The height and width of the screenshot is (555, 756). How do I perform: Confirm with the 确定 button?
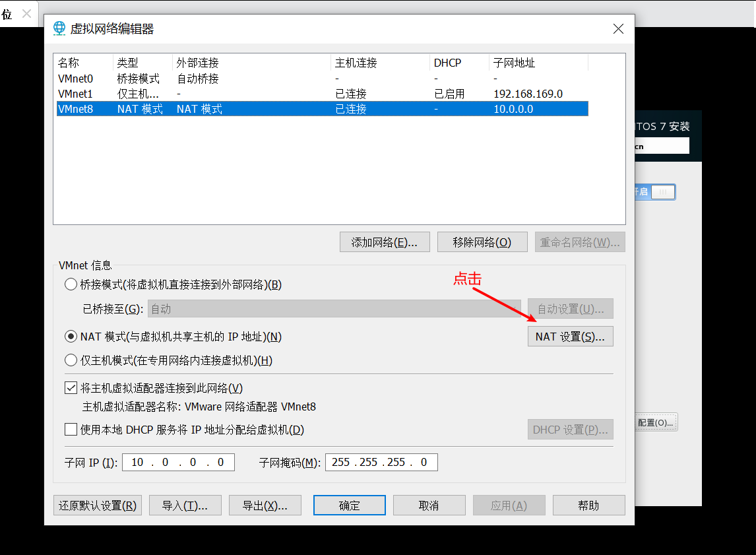(x=350, y=506)
